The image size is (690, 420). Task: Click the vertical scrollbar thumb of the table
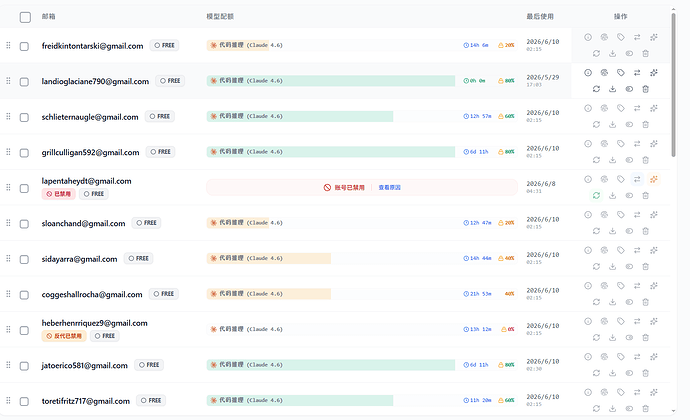[673, 85]
